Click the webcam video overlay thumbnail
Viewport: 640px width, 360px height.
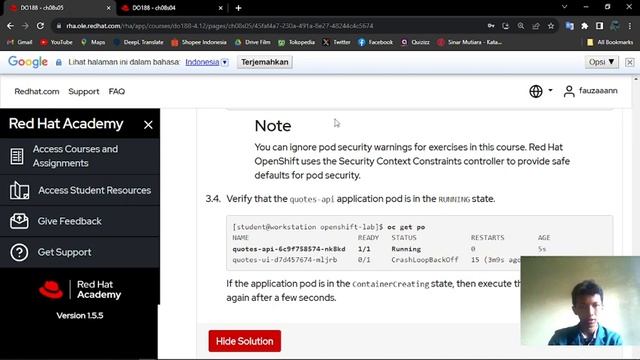click(580, 301)
